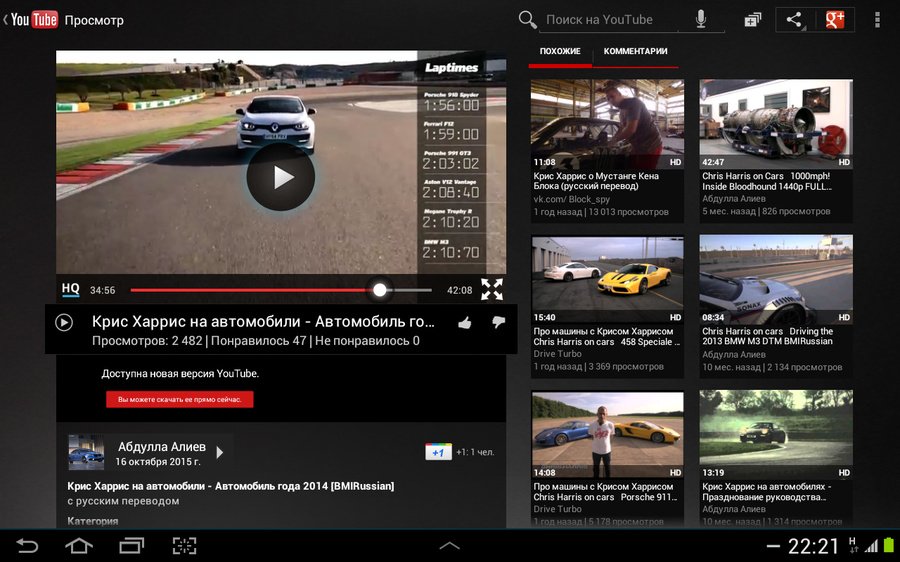Click 'с русским переводом' description text
Viewport: 900px width, 562px height.
(x=123, y=501)
